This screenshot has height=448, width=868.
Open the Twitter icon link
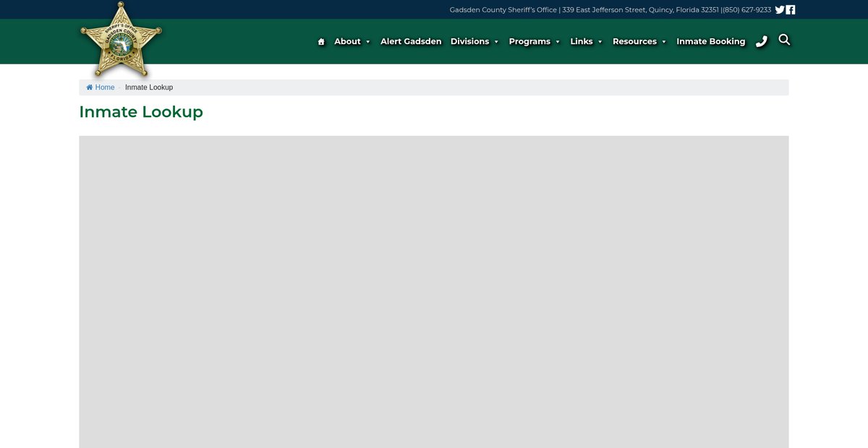pos(780,10)
